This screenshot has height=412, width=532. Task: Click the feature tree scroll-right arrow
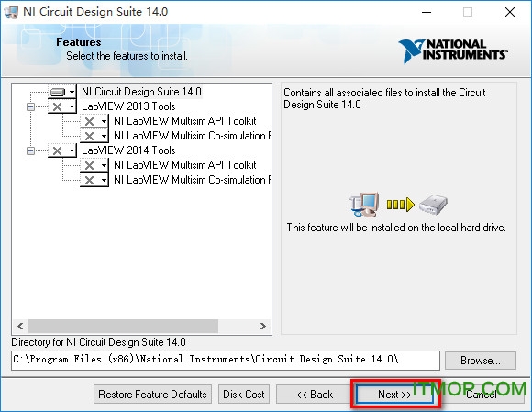(x=263, y=326)
